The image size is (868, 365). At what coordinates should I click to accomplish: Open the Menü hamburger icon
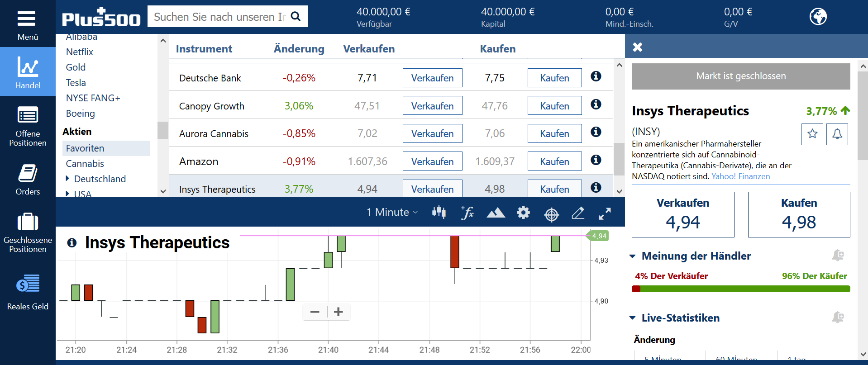26,19
